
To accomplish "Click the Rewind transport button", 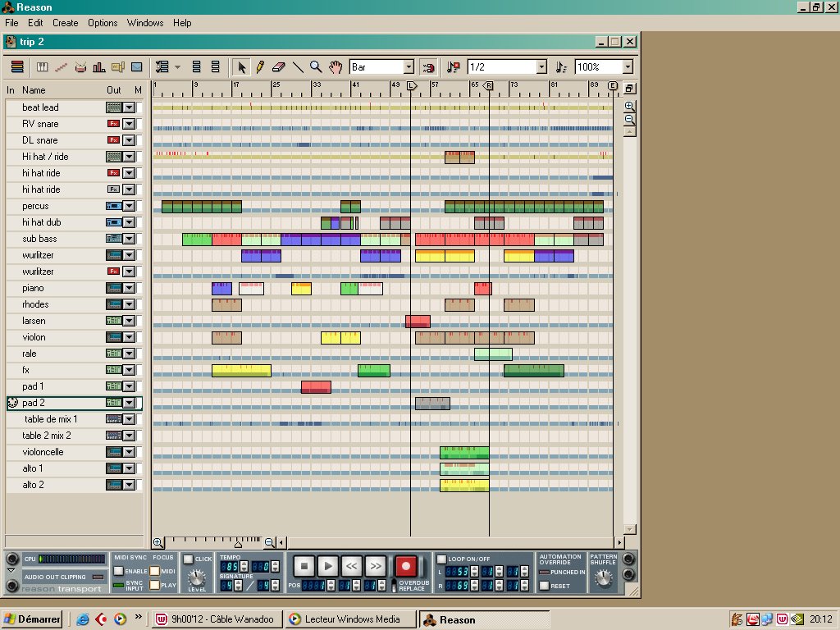I will (x=351, y=566).
